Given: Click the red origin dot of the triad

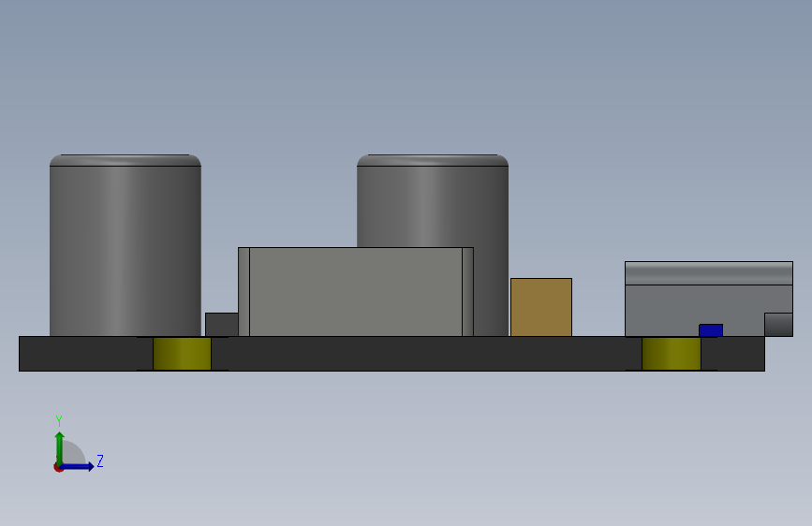Looking at the screenshot, I should pos(58,467).
